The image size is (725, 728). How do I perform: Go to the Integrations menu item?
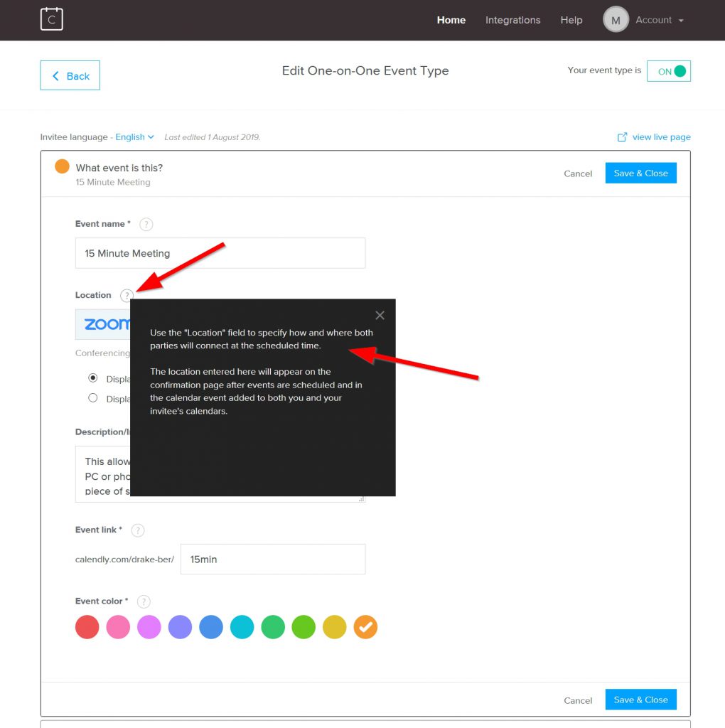pyautogui.click(x=512, y=20)
